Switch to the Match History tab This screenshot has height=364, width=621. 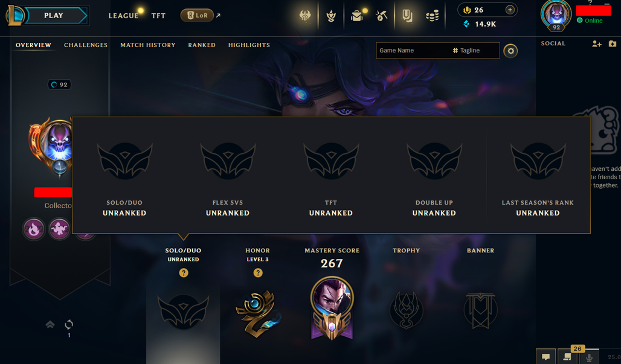pos(148,45)
